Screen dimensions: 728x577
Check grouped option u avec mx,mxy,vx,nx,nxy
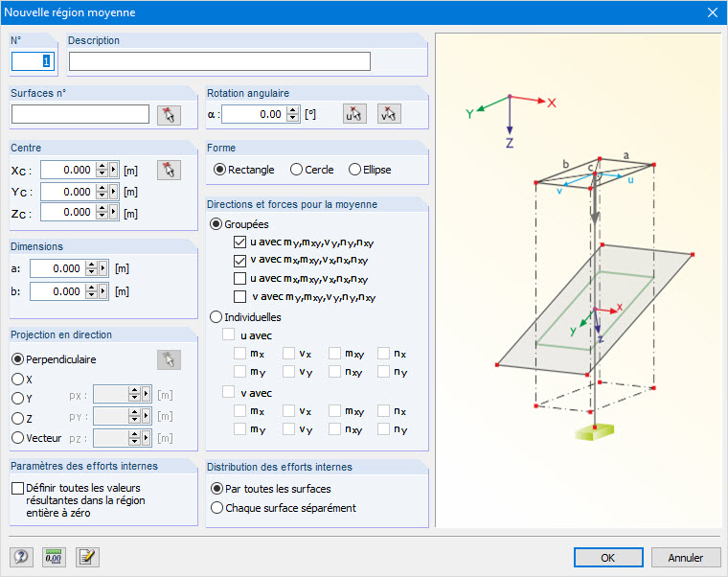coord(239,278)
